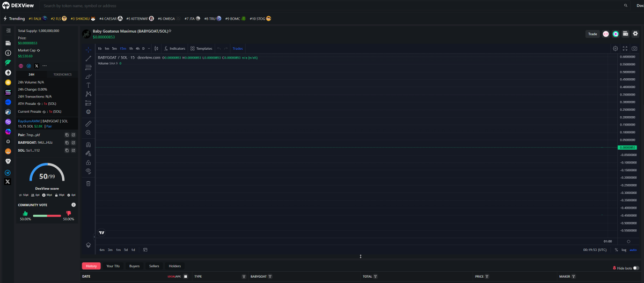
Task: Toggle percent scale on price axis
Action: click(616, 250)
